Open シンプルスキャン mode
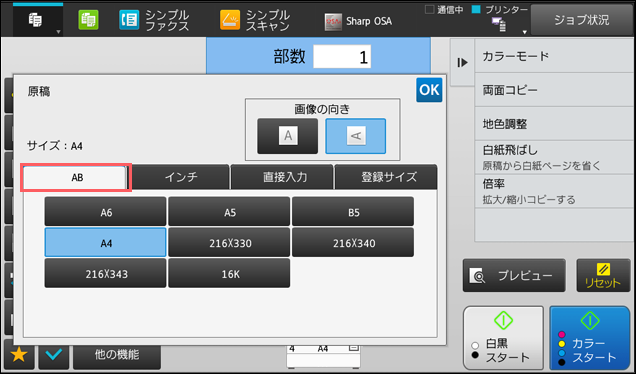 click(255, 20)
